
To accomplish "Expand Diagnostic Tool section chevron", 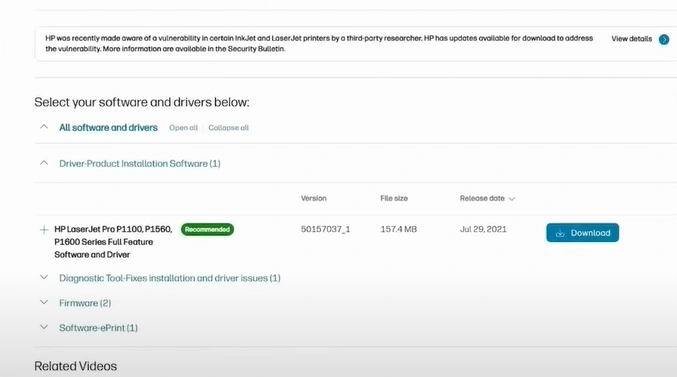I will [x=44, y=277].
